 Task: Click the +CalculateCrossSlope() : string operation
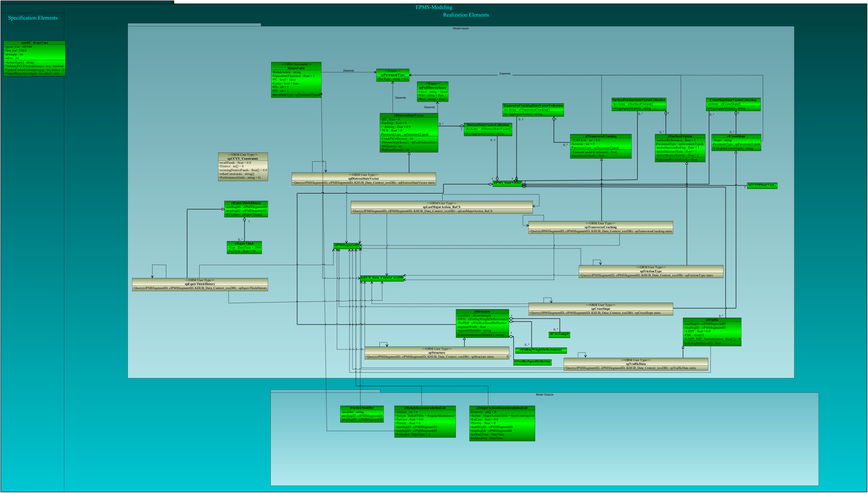tap(733, 148)
